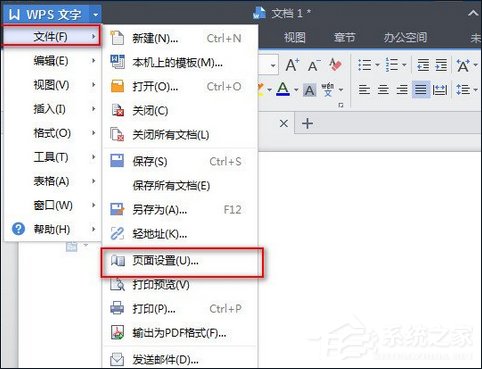Click the font color A icon
This screenshot has width=482, height=369.
coord(283,89)
